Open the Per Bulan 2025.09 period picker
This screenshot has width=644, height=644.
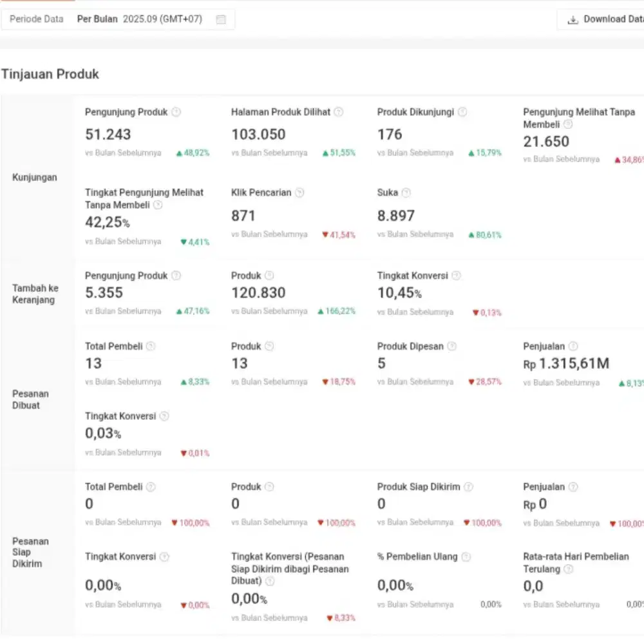pos(140,19)
